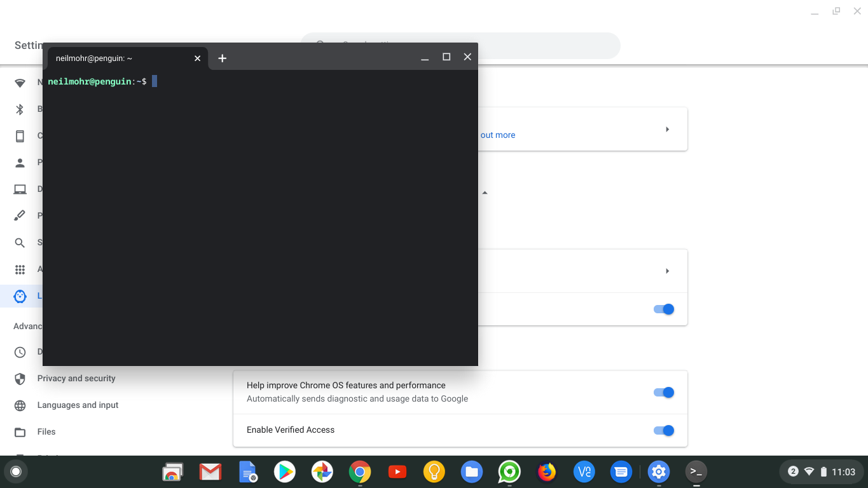
Task: Open Files section in Settings sidebar
Action: click(x=46, y=432)
